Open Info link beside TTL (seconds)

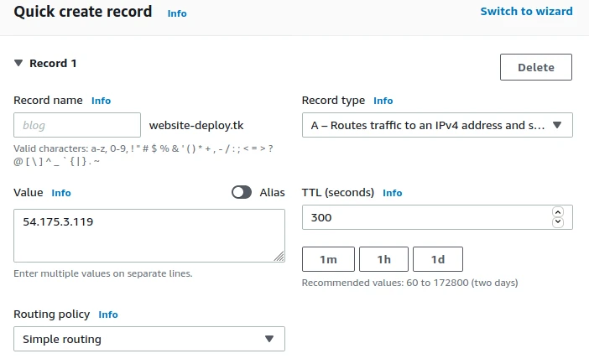tap(392, 193)
